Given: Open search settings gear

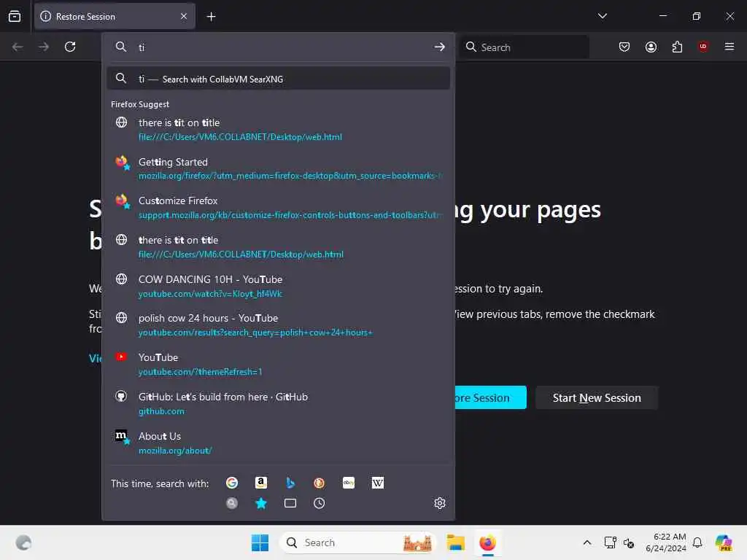Looking at the screenshot, I should tap(440, 503).
